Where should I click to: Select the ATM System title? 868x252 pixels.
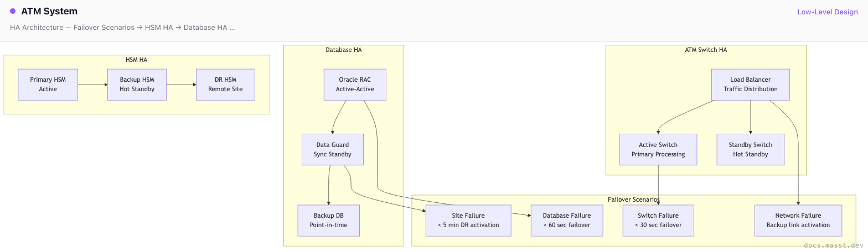coord(49,11)
